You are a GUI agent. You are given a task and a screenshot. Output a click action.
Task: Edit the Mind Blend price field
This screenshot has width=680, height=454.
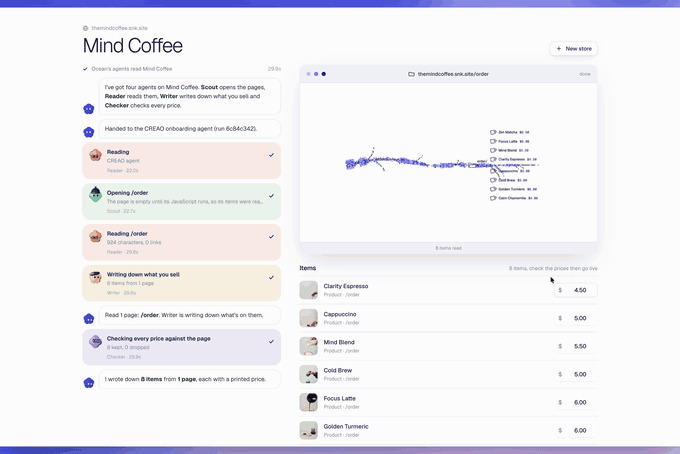[x=575, y=346]
